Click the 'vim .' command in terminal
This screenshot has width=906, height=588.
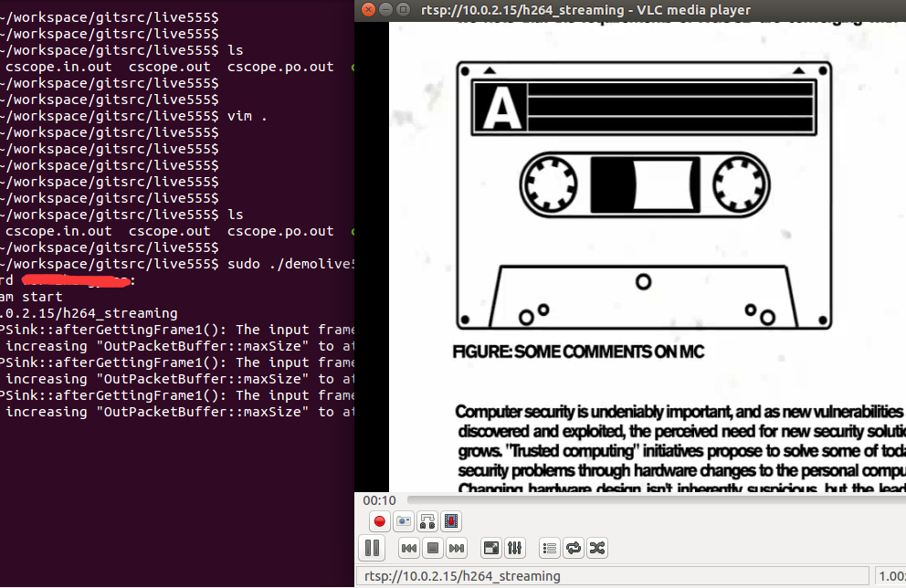[248, 116]
